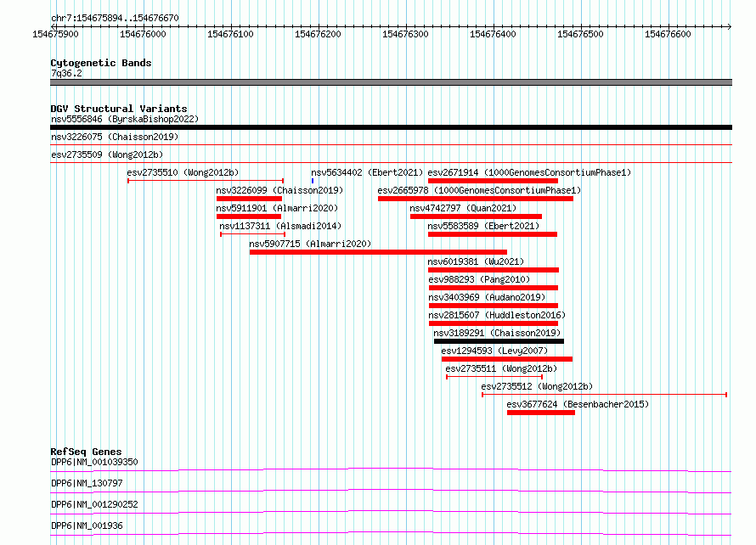The image size is (756, 545).
Task: Select the black nsv5556846 variant bar
Action: (x=391, y=127)
